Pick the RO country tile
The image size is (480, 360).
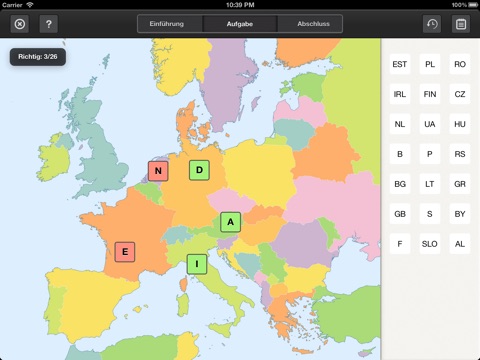[460, 64]
